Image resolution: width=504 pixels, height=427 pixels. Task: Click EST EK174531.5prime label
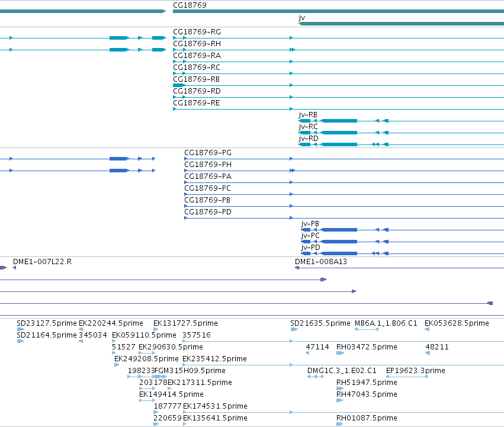(x=215, y=407)
